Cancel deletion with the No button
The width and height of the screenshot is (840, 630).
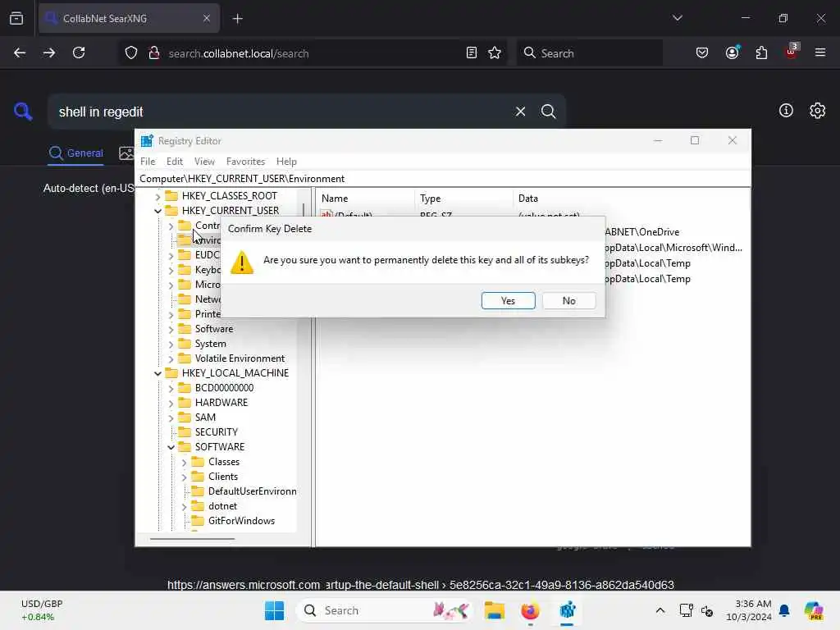click(x=568, y=300)
